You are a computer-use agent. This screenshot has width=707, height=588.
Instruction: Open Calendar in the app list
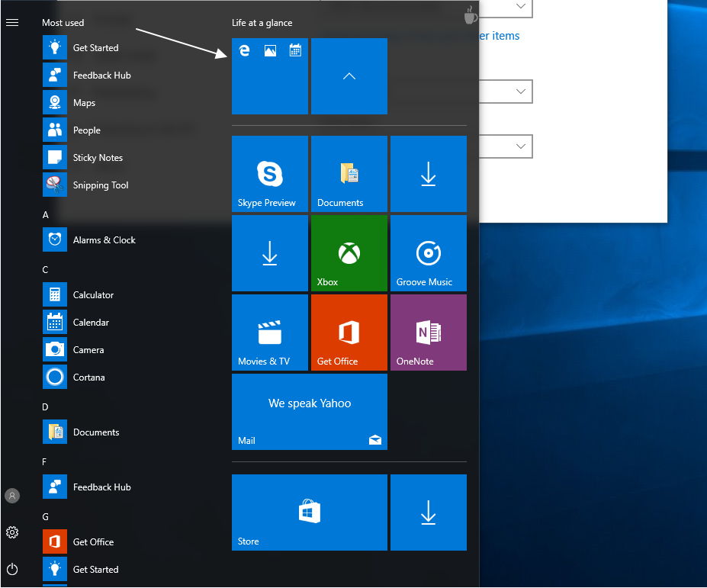[x=76, y=323]
